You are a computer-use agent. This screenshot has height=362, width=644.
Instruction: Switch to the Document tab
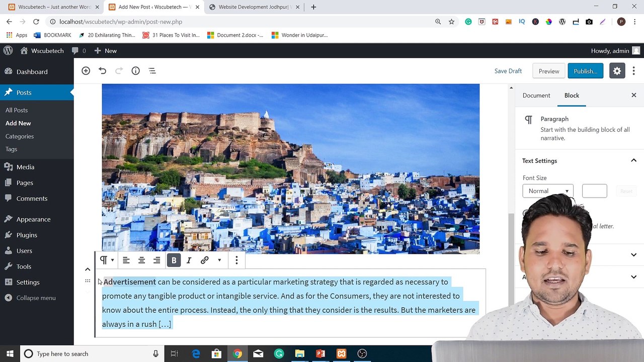click(536, 96)
